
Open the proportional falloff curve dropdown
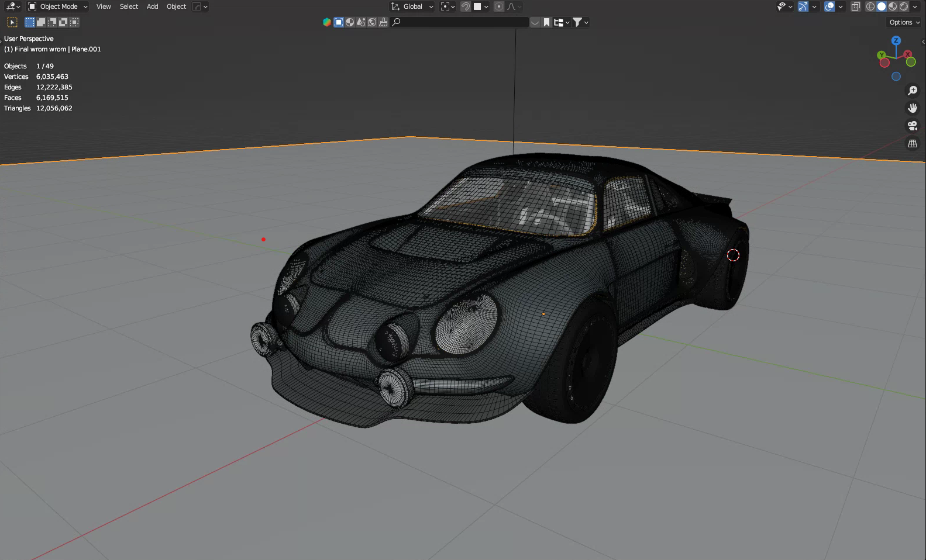(514, 6)
